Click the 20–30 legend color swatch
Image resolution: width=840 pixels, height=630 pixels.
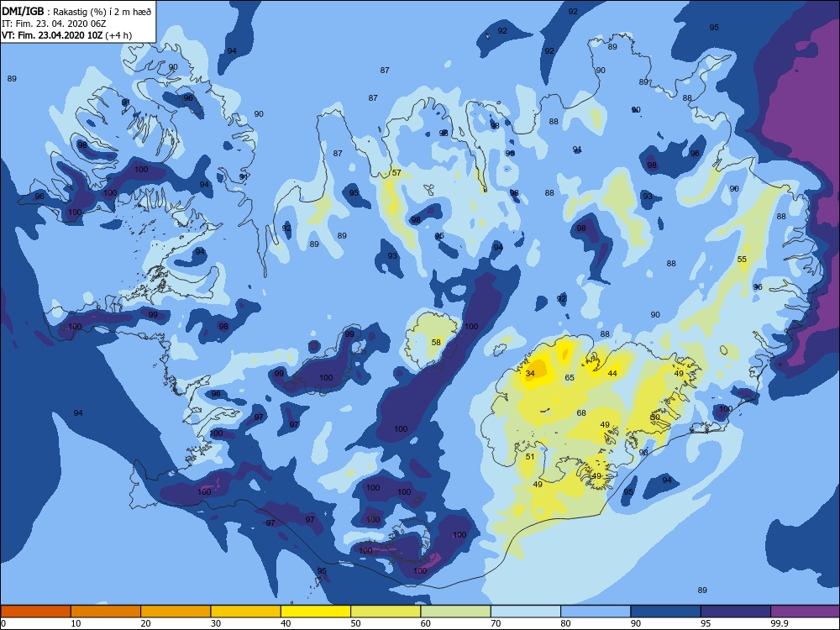(x=176, y=612)
